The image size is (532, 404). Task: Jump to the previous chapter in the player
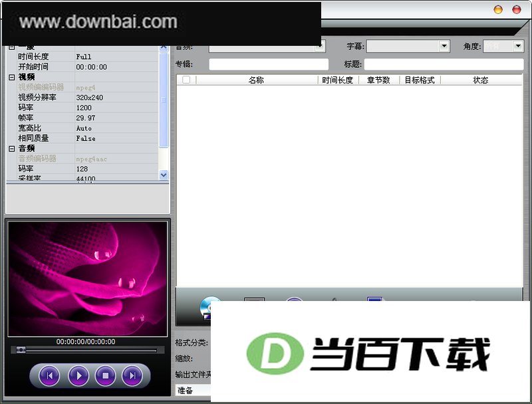49,375
